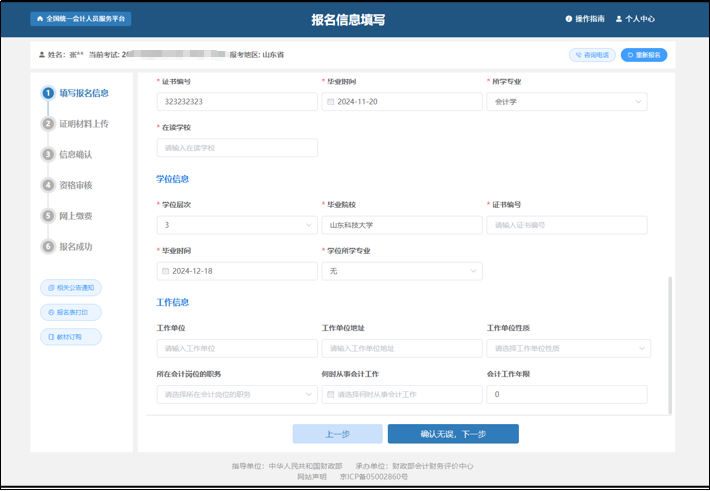Click the 重新报名 button

[644, 55]
